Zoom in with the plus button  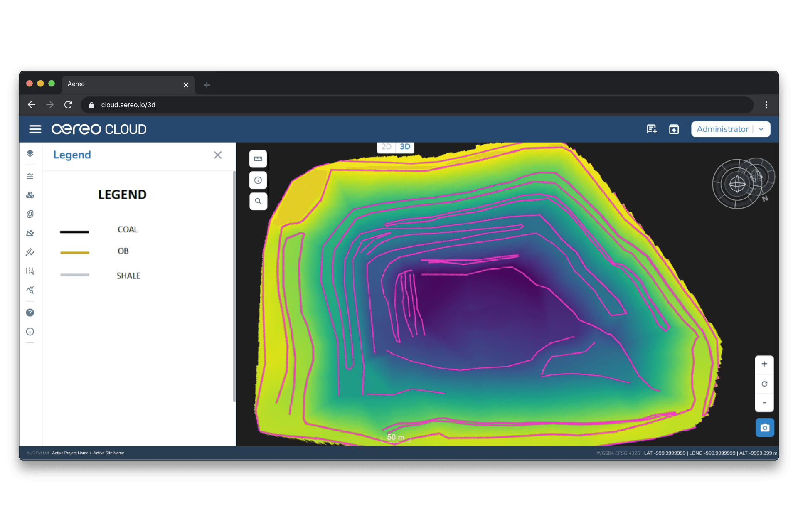[x=764, y=364]
